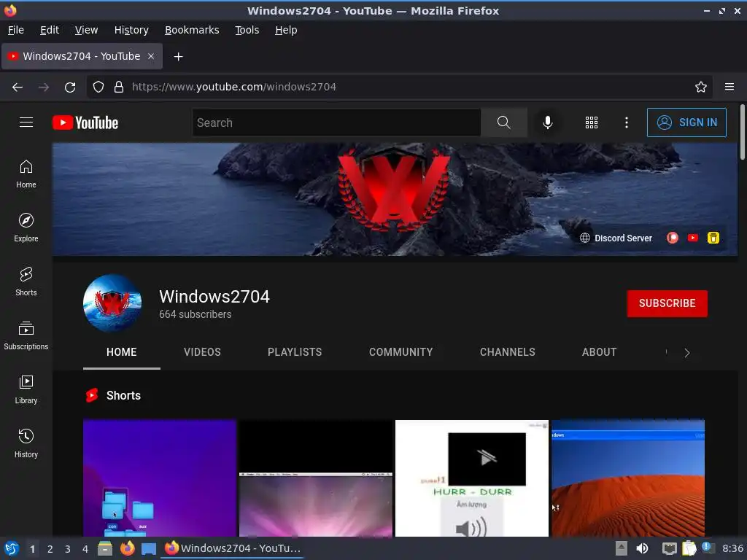Image resolution: width=747 pixels, height=560 pixels.
Task: Open the Discord Server link
Action: 616,238
